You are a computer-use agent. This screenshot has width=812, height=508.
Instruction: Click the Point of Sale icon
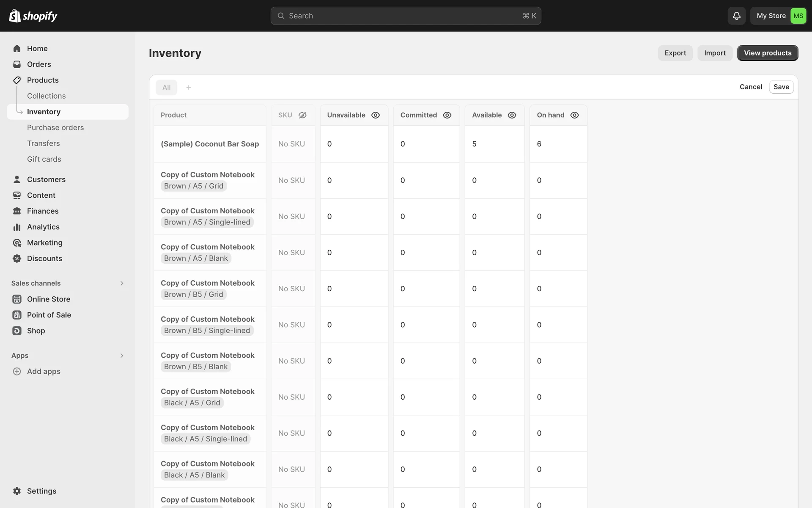[17, 315]
